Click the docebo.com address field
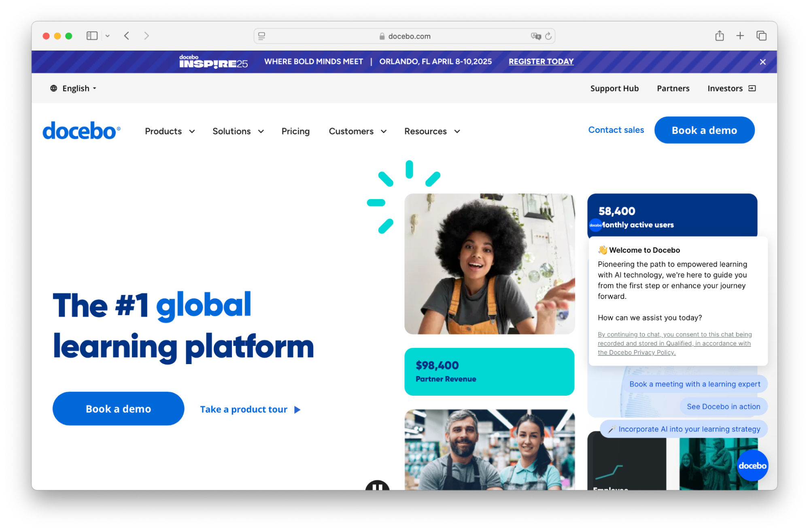Image resolution: width=809 pixels, height=532 pixels. [404, 36]
